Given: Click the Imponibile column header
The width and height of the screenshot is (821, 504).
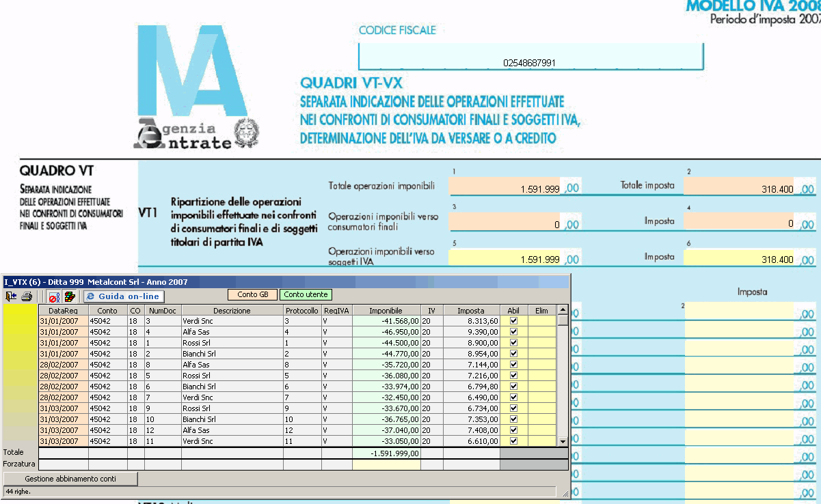Looking at the screenshot, I should click(x=386, y=310).
